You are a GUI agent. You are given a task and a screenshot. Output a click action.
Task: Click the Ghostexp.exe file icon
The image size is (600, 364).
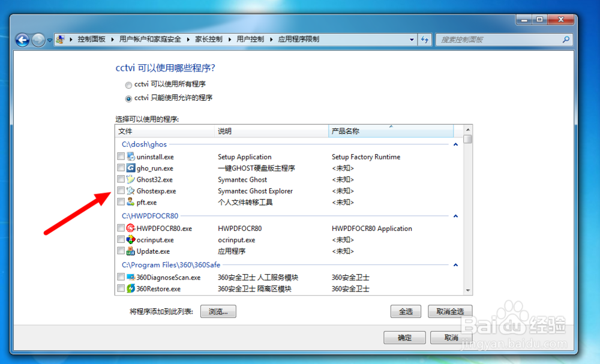click(x=131, y=191)
